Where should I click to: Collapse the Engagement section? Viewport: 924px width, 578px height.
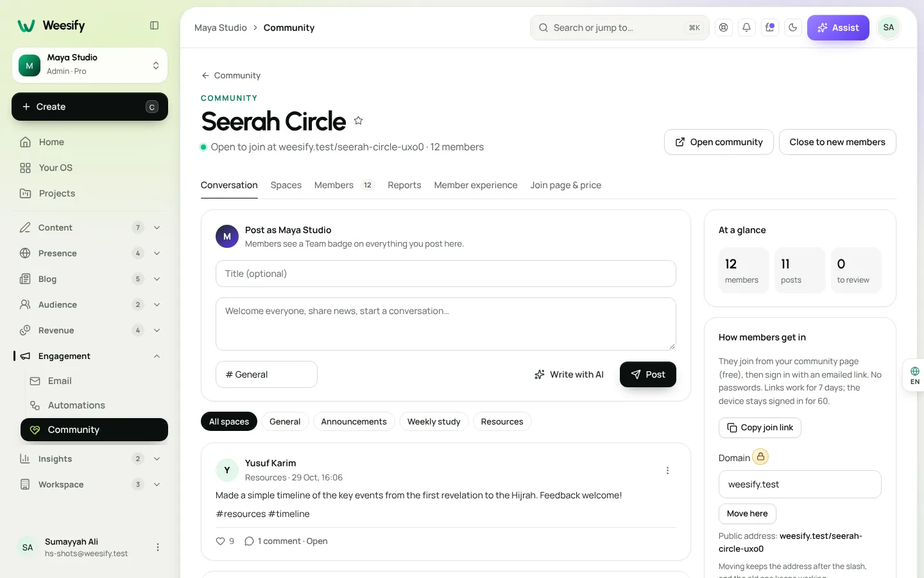(157, 356)
